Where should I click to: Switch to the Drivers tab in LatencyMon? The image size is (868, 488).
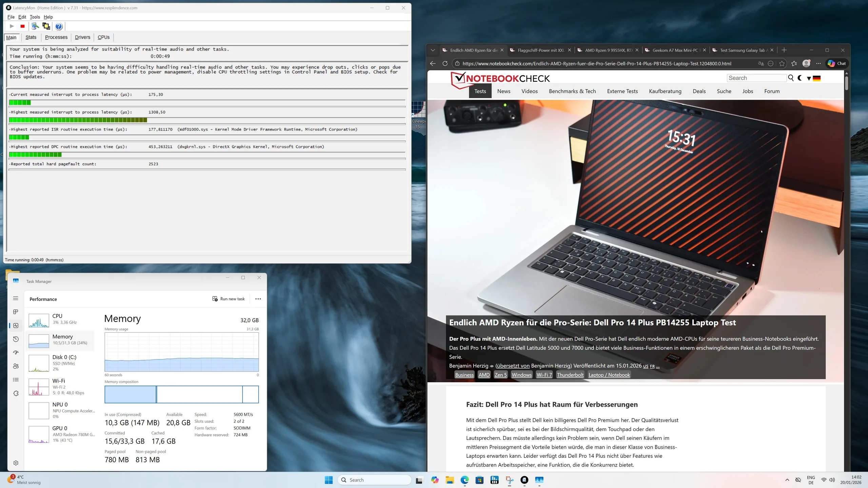point(82,37)
